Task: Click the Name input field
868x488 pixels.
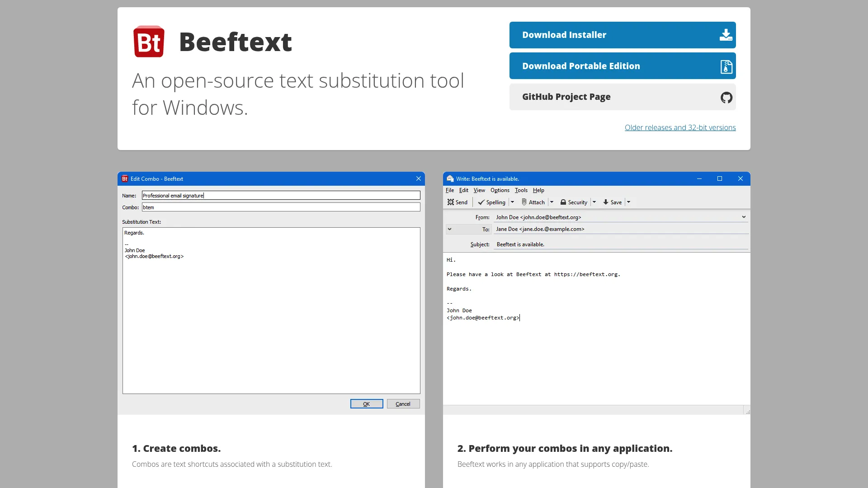Action: (x=281, y=195)
